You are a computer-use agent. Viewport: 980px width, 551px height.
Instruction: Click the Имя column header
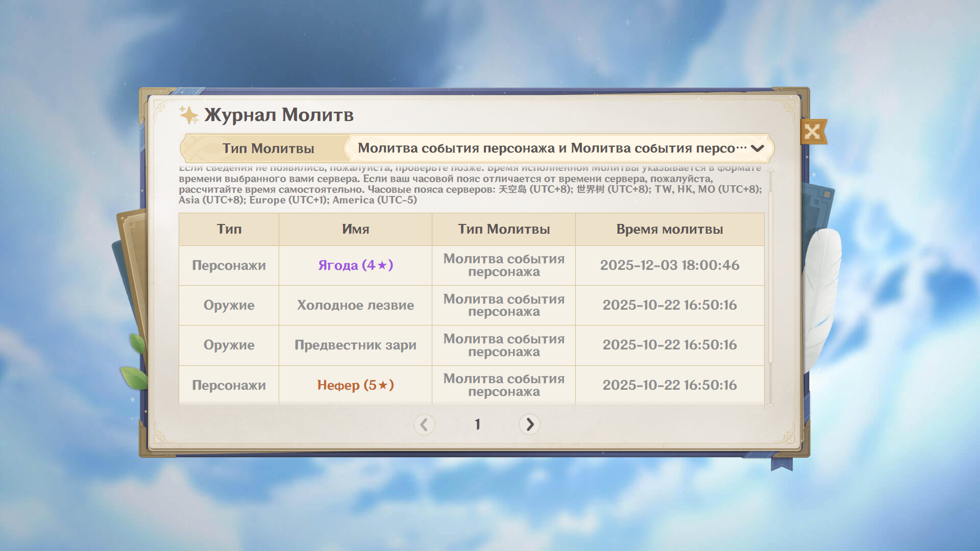[355, 229]
